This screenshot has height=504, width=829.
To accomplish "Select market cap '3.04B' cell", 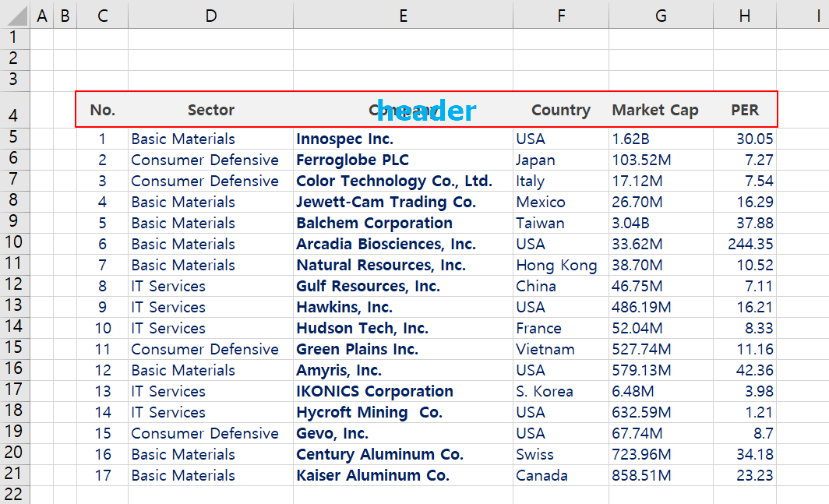I will click(661, 223).
